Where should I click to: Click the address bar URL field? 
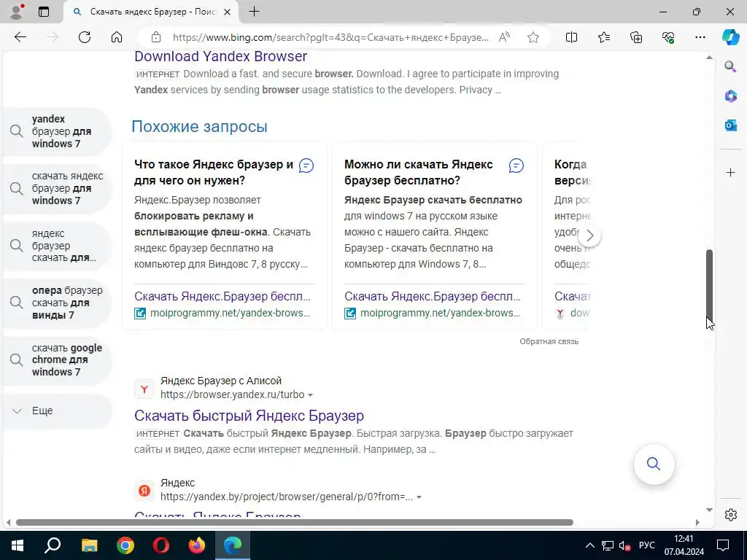330,37
